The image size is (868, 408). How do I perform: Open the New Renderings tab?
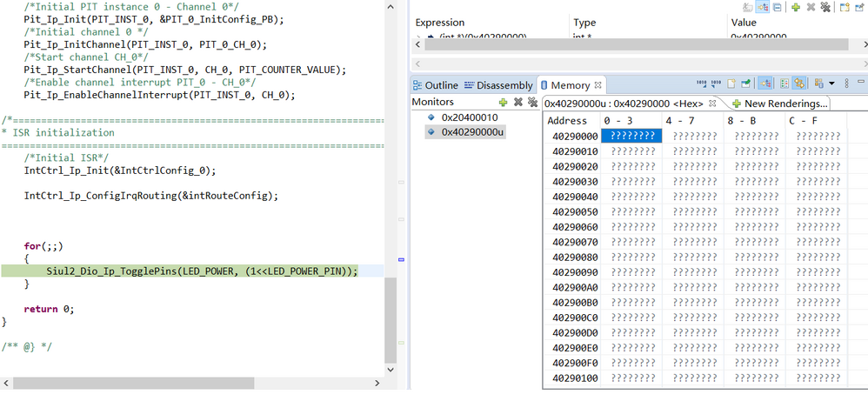click(780, 103)
